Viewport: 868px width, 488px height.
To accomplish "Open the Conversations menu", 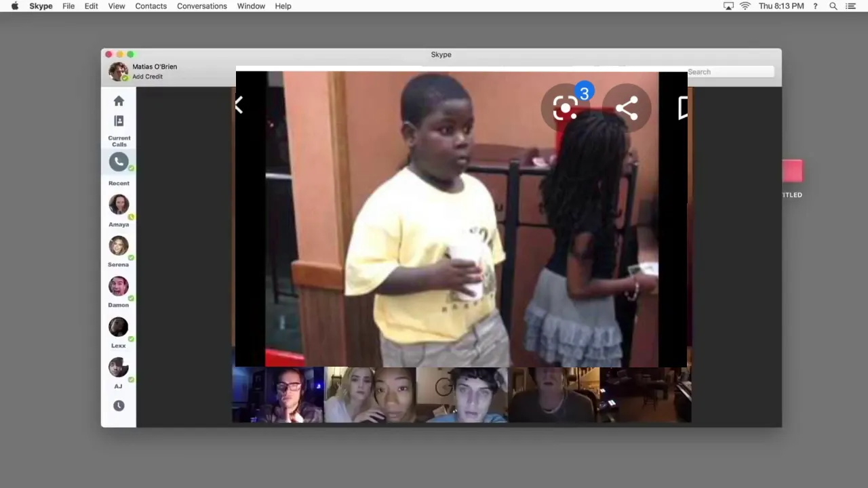I will pos(202,6).
